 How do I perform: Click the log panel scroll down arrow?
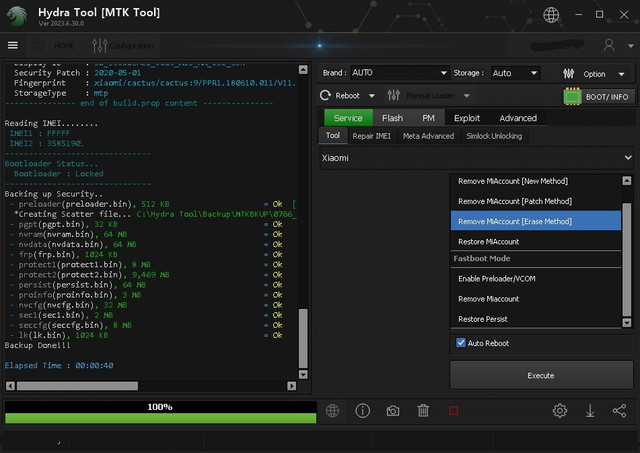pos(303,374)
